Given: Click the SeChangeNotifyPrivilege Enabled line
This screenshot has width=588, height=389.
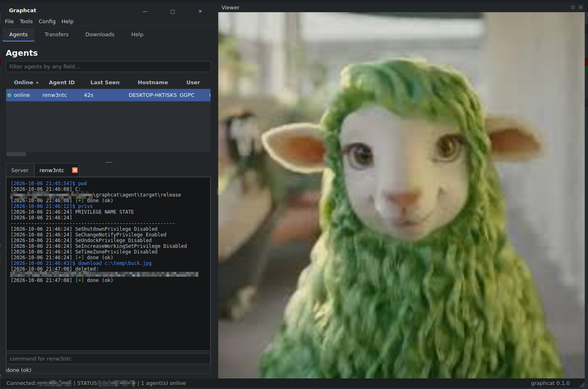Looking at the screenshot, I should [x=89, y=235].
